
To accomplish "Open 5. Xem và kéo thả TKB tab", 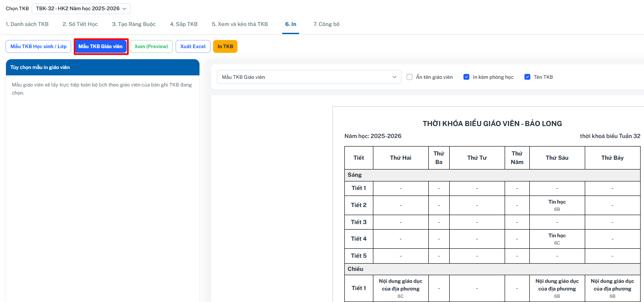I will [x=240, y=24].
